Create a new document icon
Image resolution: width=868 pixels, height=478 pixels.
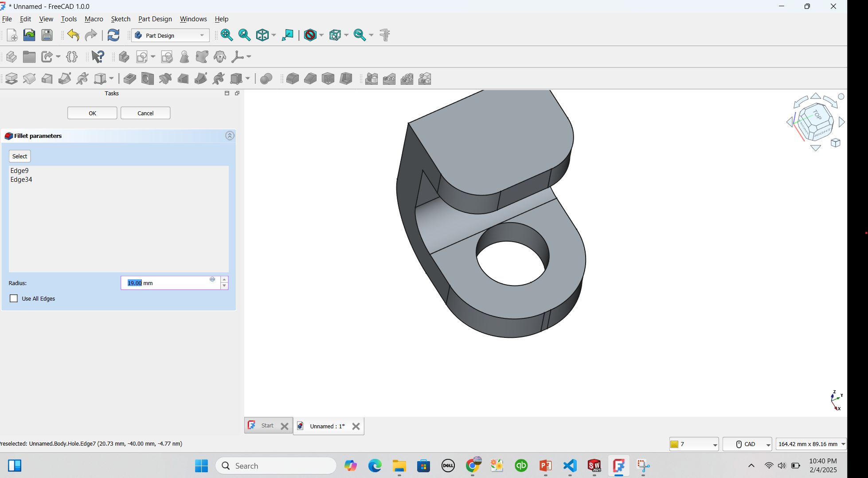tap(12, 35)
